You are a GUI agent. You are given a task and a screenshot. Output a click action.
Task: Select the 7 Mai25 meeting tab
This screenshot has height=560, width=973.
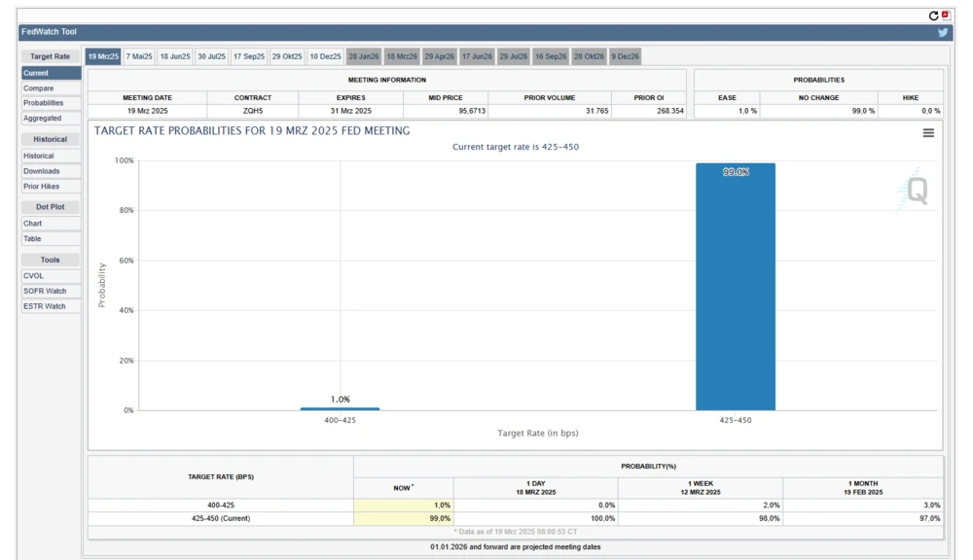(x=139, y=56)
